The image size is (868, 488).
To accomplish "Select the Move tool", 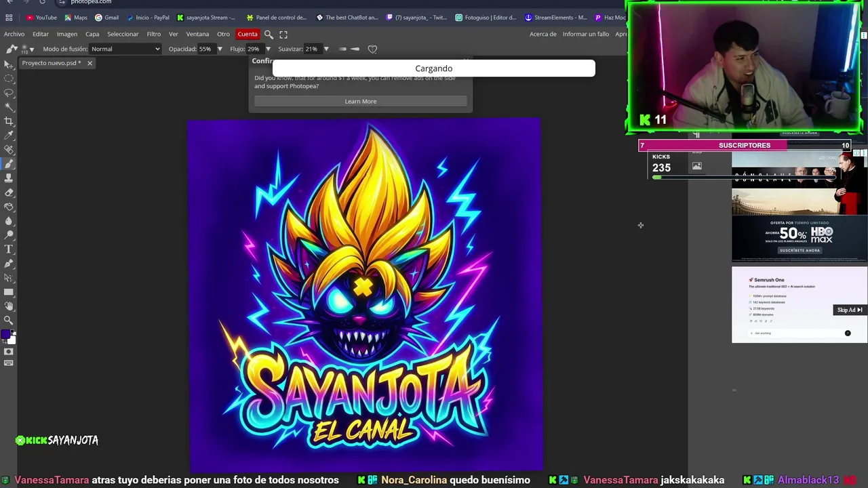I will click(x=9, y=64).
